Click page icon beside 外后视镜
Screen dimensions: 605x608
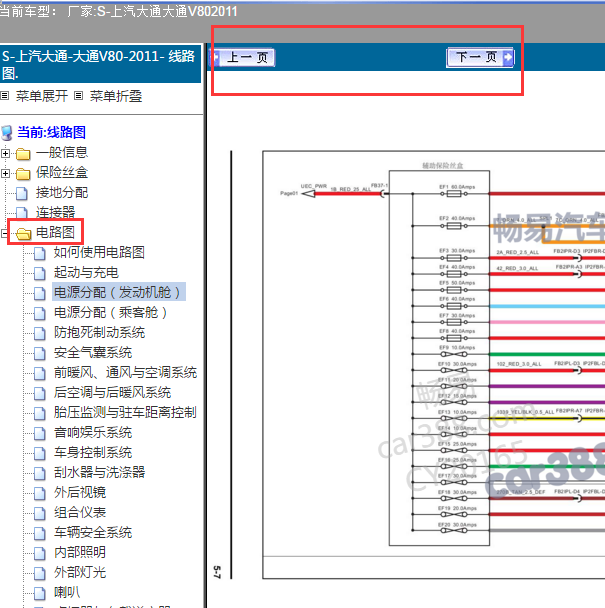40,494
